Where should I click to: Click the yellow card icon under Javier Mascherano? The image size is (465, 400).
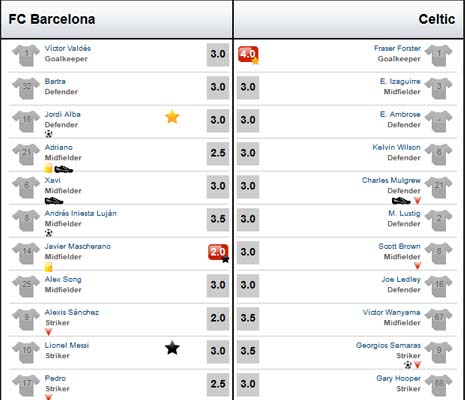click(x=48, y=267)
